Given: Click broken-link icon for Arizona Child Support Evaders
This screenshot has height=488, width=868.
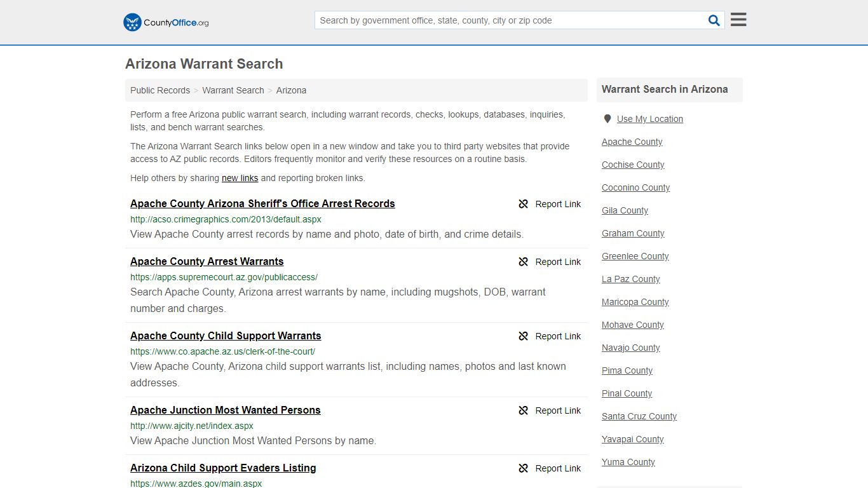Looking at the screenshot, I should pos(523,468).
